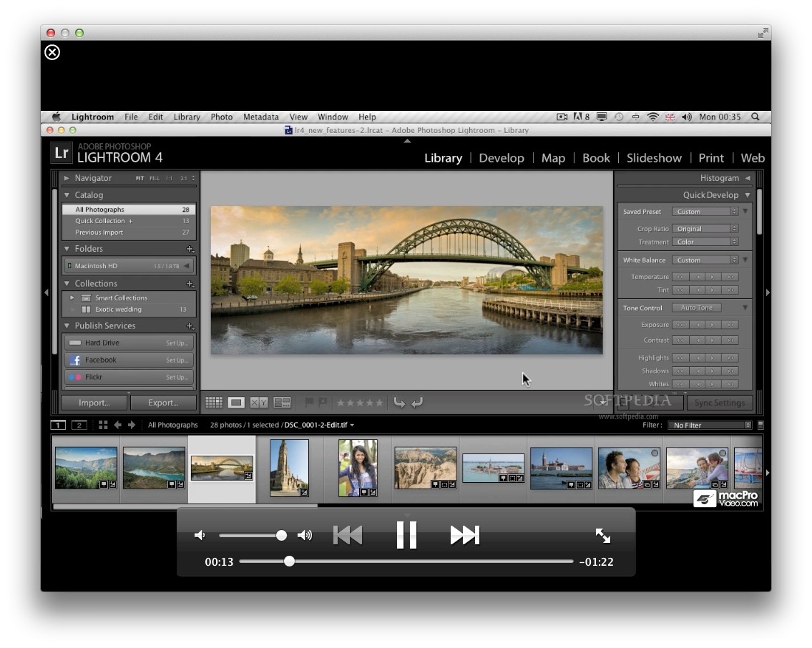Go back with filmstrip left arrow
The width and height of the screenshot is (812, 648).
117,425
